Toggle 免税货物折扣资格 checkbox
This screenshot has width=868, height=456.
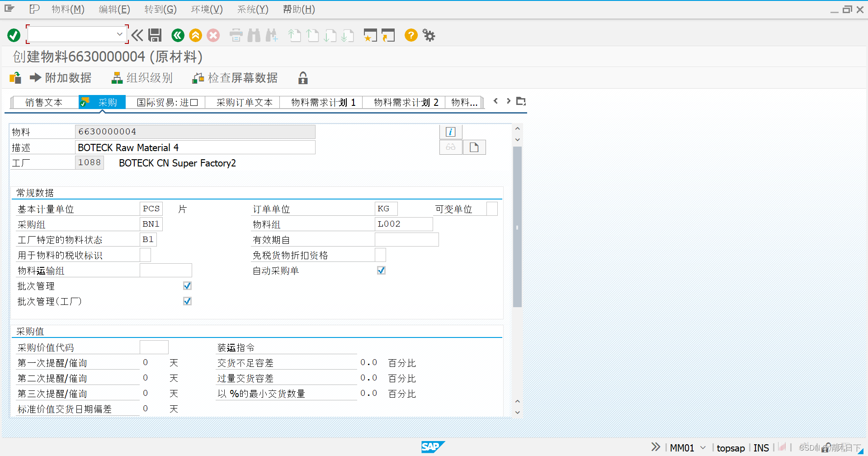coord(381,255)
